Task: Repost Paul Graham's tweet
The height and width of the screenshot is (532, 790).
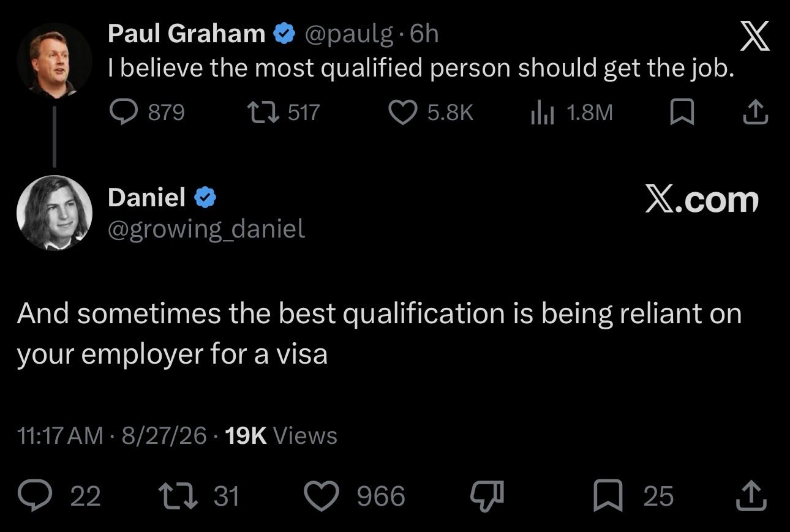Action: tap(282, 112)
